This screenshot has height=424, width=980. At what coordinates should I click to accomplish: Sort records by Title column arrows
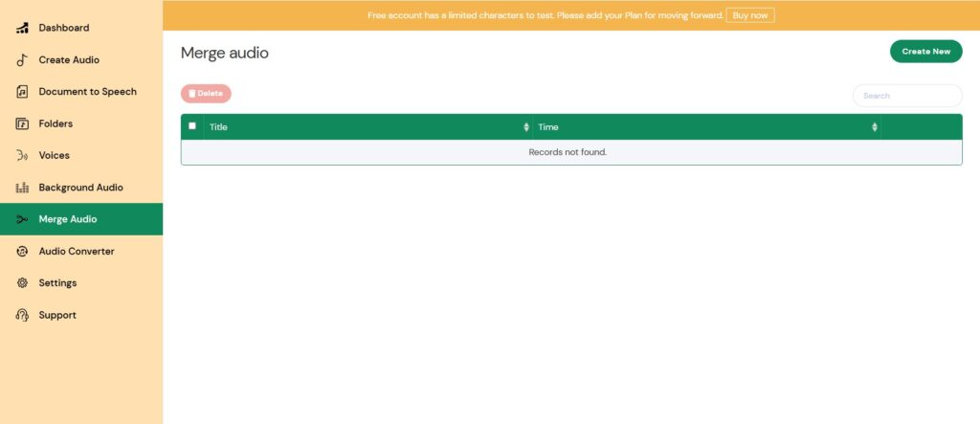pyautogui.click(x=525, y=127)
